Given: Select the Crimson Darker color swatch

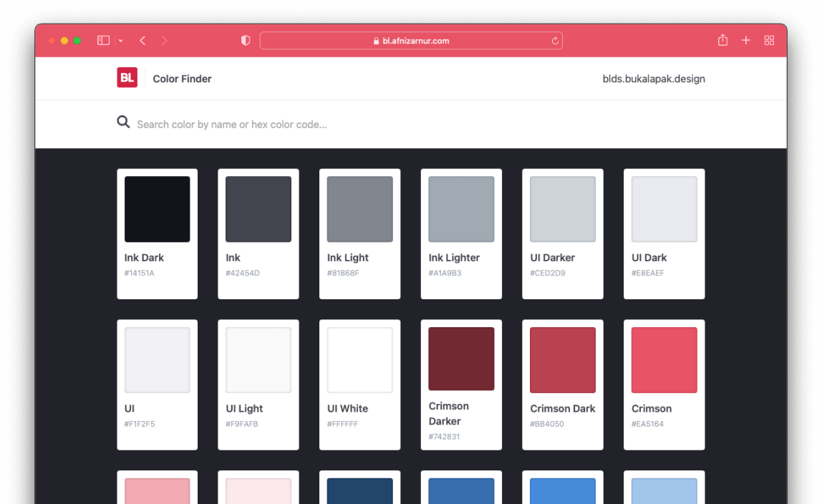Looking at the screenshot, I should pyautogui.click(x=461, y=359).
